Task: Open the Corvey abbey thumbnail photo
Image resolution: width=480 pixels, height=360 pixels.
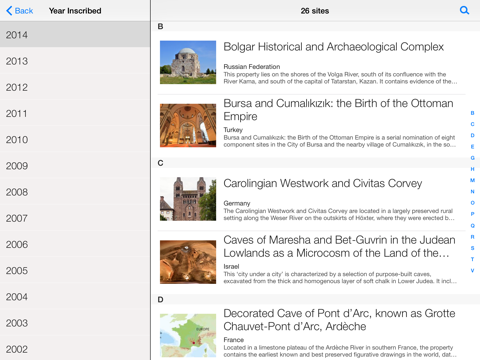Action: pos(188,199)
